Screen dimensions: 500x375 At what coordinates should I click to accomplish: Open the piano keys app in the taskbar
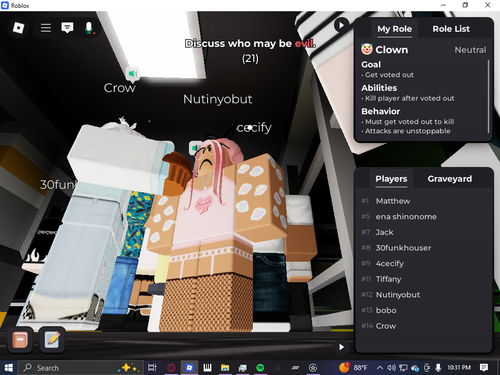(207, 368)
